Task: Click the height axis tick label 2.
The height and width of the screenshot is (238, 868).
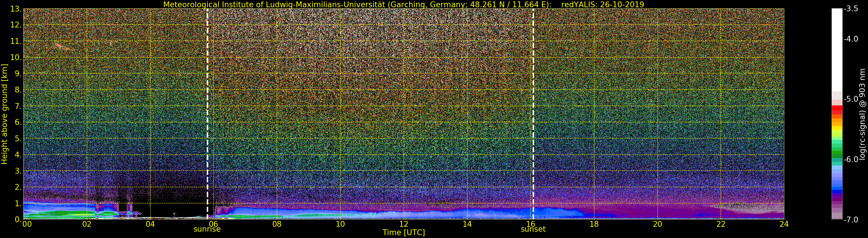Action: [x=18, y=187]
